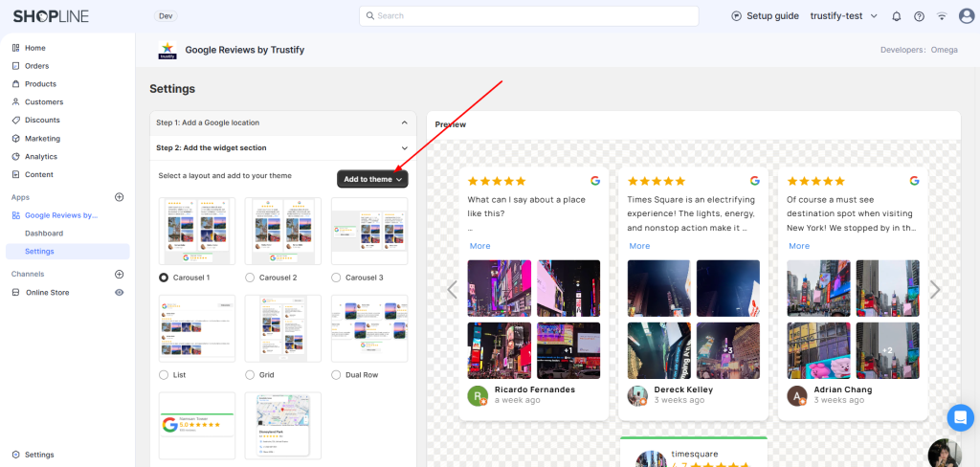Select the Grid layout radio button
980x467 pixels.
click(250, 375)
